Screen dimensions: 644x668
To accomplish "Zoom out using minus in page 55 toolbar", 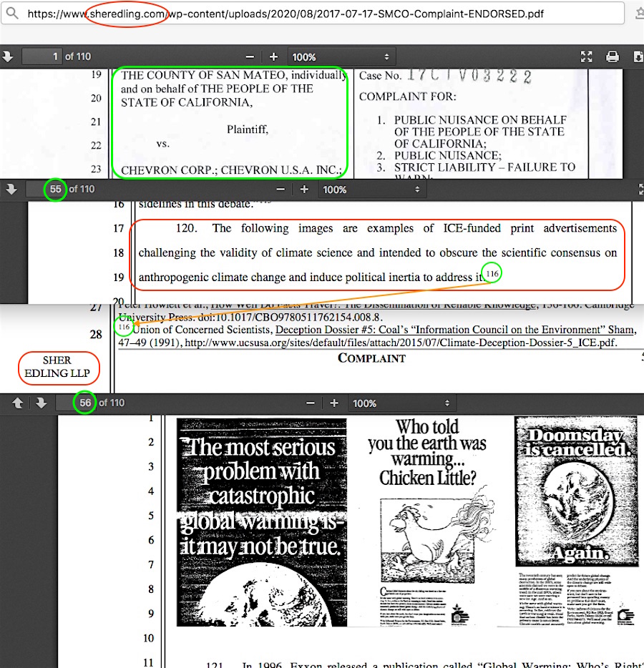I will click(x=280, y=190).
